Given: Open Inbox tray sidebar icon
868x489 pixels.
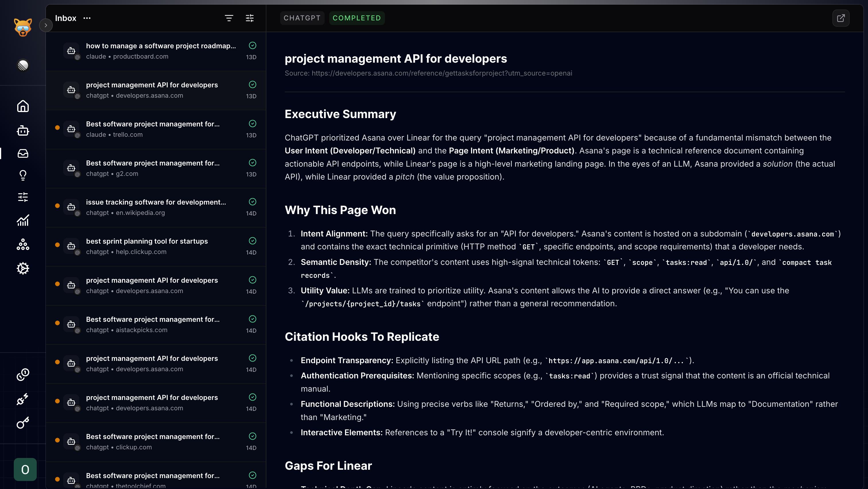Looking at the screenshot, I should [x=23, y=153].
